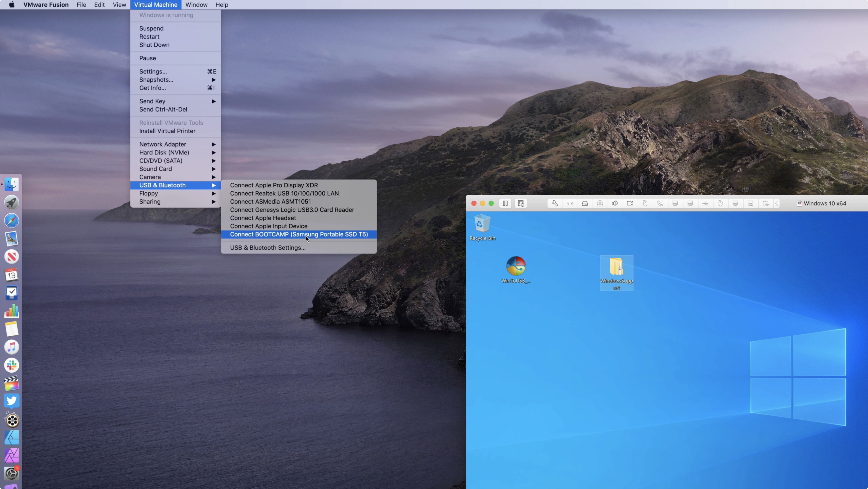Click the network adapter arrows icon
Viewport: 868px width, 489px height.
pos(570,203)
